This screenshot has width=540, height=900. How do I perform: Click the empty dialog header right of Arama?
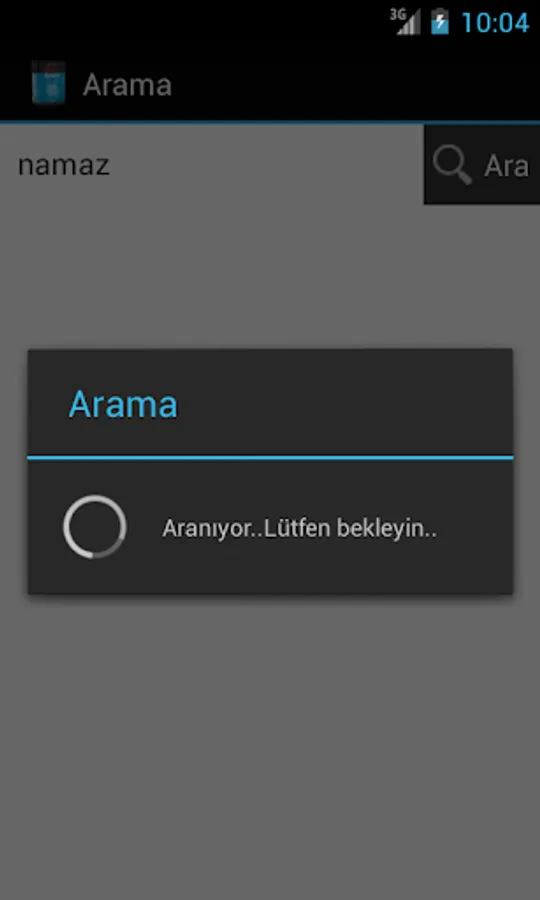tap(344, 403)
